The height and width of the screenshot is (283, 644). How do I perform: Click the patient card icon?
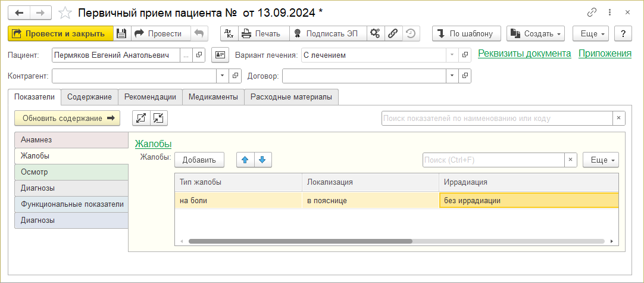tap(220, 55)
